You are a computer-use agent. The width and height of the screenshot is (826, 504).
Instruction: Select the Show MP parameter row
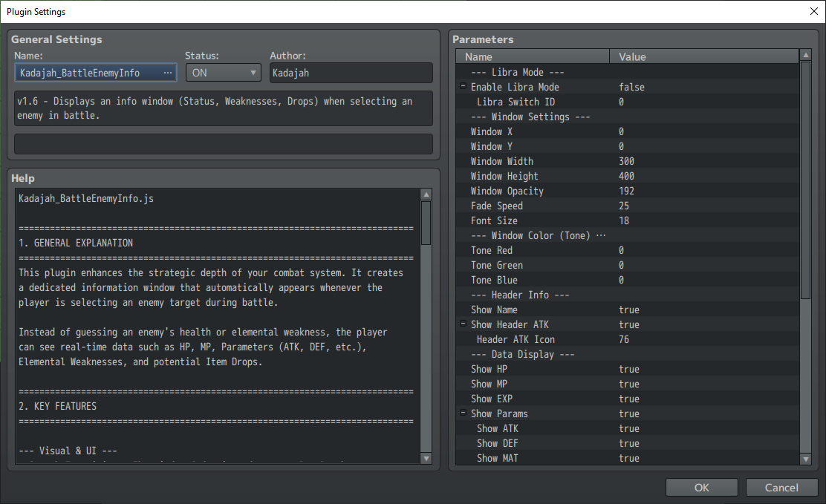(628, 384)
